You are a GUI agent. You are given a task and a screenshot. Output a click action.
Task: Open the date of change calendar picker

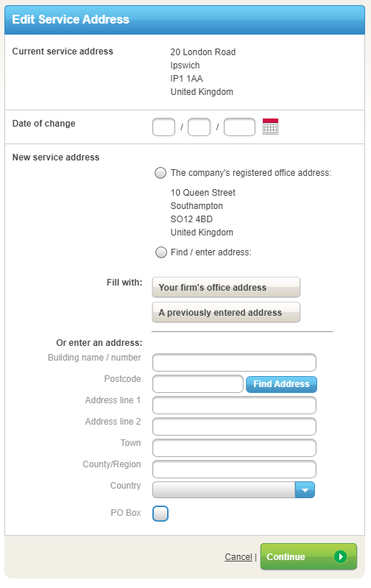(270, 127)
